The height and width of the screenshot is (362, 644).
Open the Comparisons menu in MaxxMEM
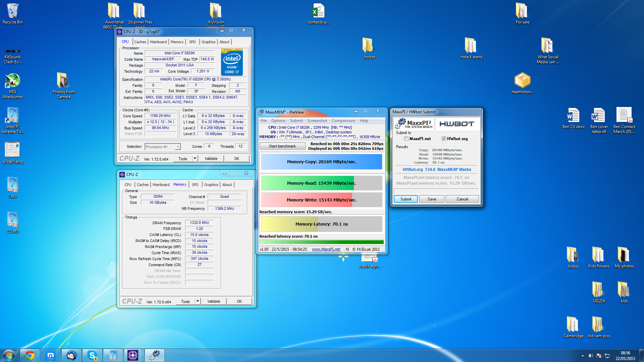pos(343,121)
